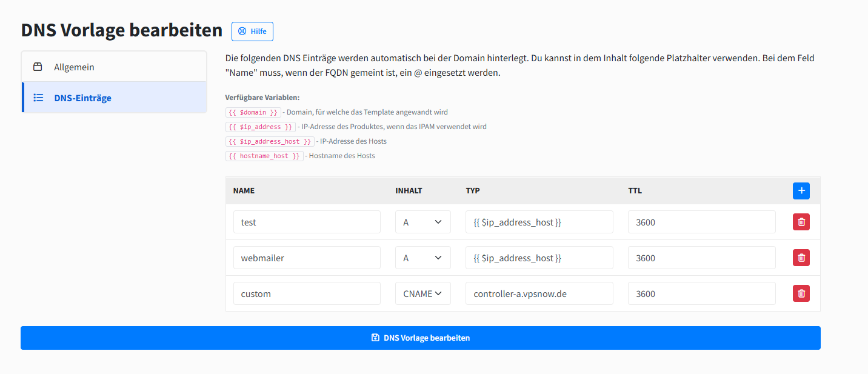Click the TTL field in 'test' row
This screenshot has height=374, width=868.
coord(701,222)
